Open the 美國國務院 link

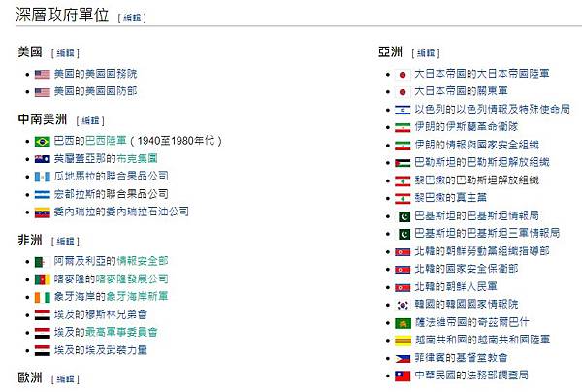coord(111,74)
